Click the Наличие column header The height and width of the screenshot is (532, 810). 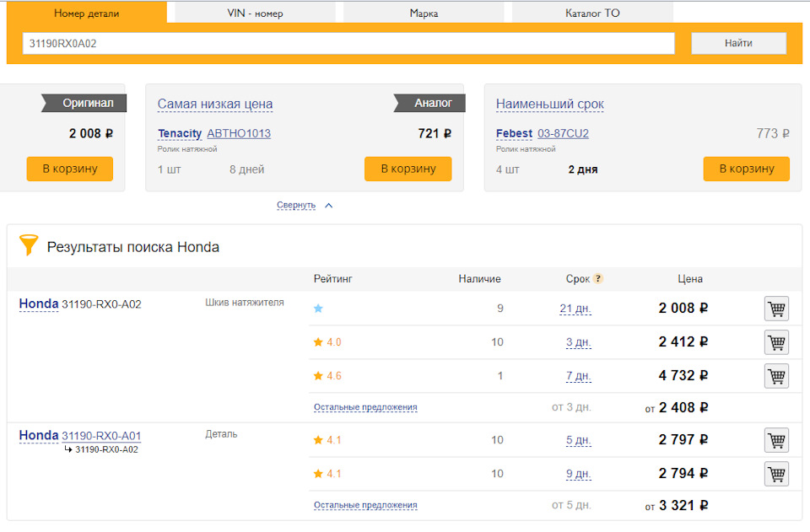479,279
